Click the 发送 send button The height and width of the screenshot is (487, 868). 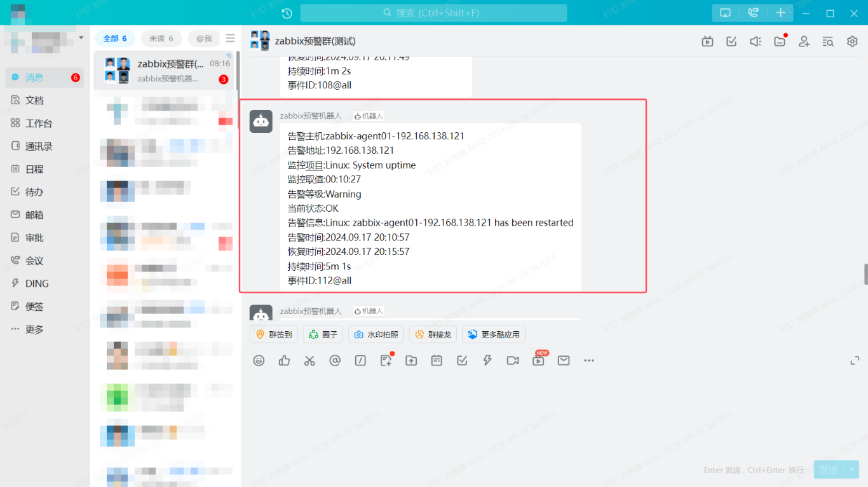829,470
